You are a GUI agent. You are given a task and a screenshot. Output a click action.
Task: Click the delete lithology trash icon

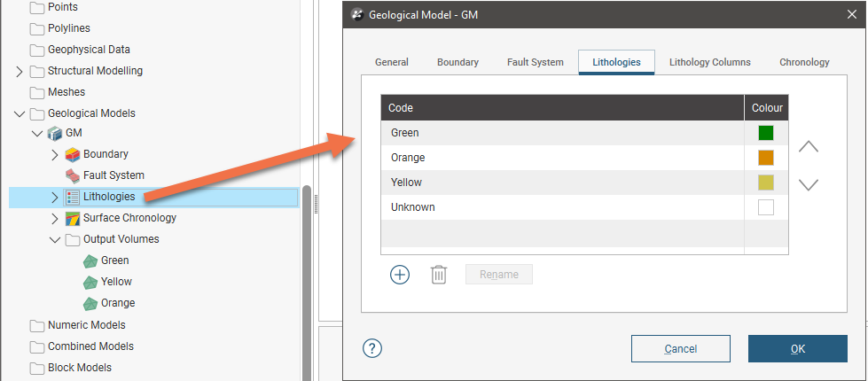click(x=439, y=275)
